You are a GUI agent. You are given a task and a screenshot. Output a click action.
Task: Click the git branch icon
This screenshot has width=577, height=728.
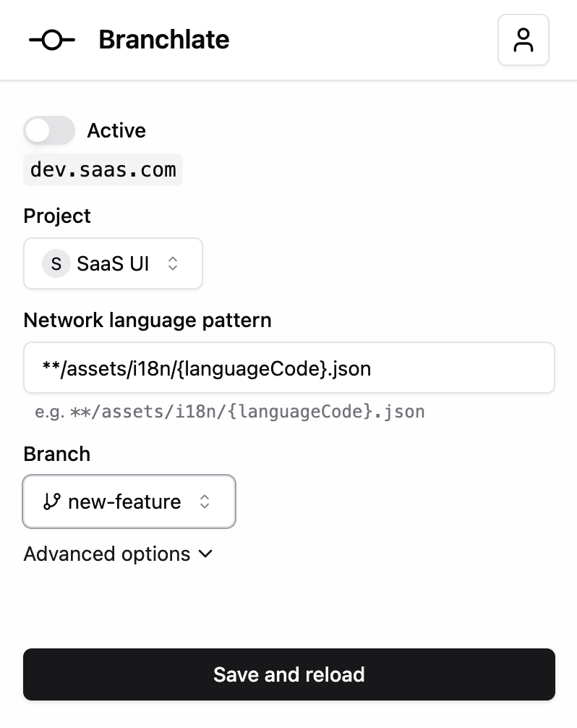(x=51, y=501)
